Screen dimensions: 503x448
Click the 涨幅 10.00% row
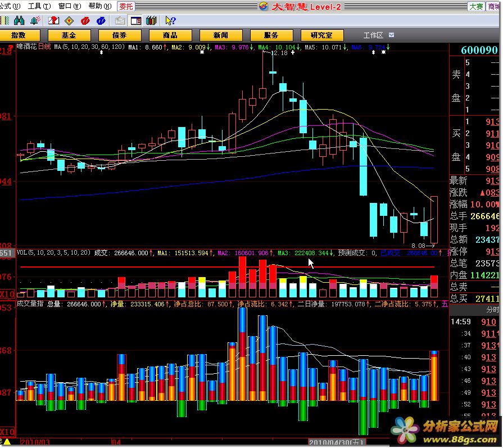tap(475, 205)
